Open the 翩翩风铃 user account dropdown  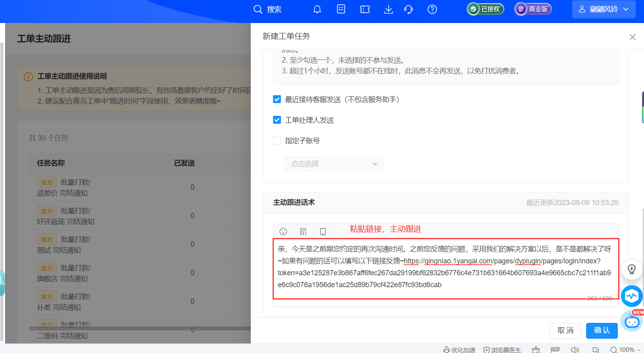[604, 9]
